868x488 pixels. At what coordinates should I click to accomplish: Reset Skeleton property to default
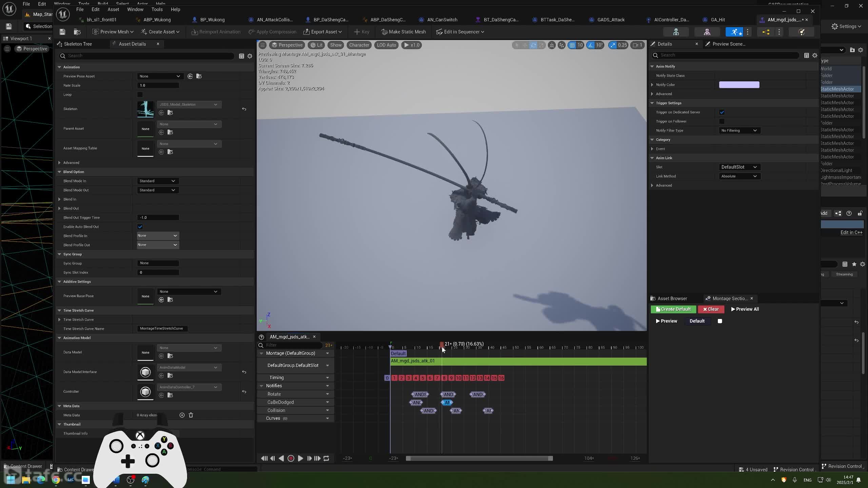(x=244, y=109)
